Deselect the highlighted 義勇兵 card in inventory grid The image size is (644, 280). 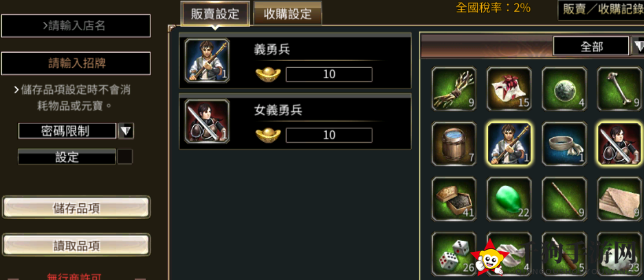(x=509, y=144)
